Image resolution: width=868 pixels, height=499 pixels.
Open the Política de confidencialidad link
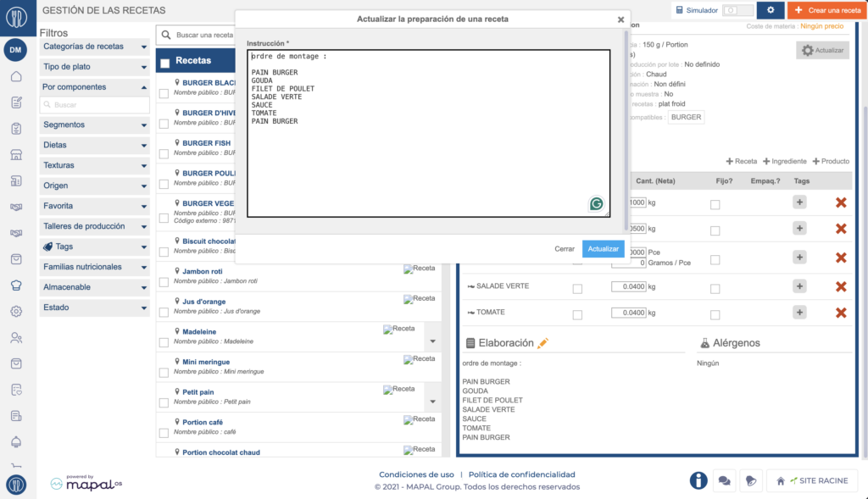click(x=521, y=474)
